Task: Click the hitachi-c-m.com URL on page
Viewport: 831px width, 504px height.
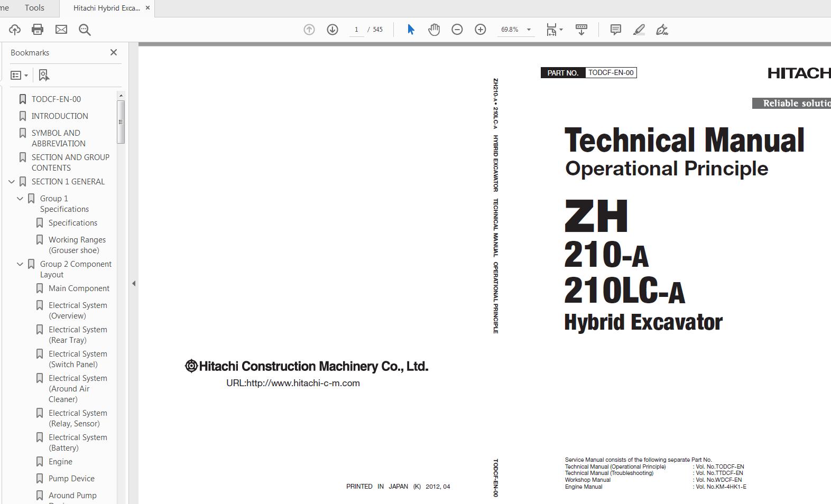Action: point(293,383)
